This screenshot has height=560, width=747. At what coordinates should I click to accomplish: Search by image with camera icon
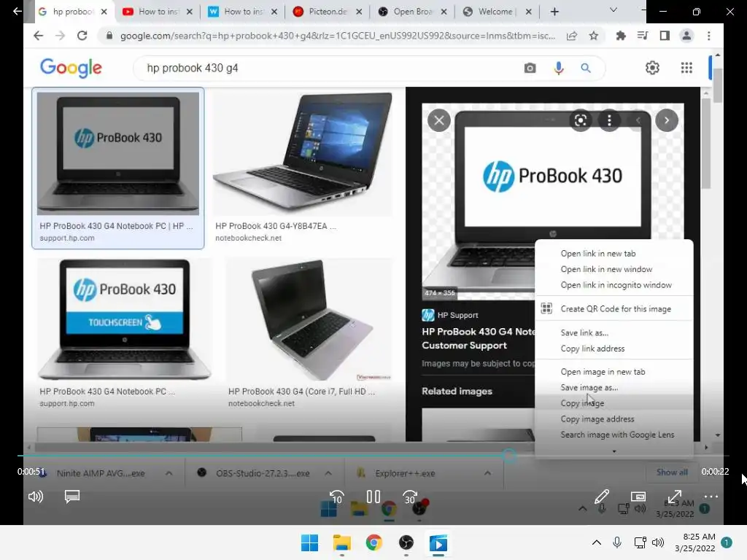(x=530, y=68)
